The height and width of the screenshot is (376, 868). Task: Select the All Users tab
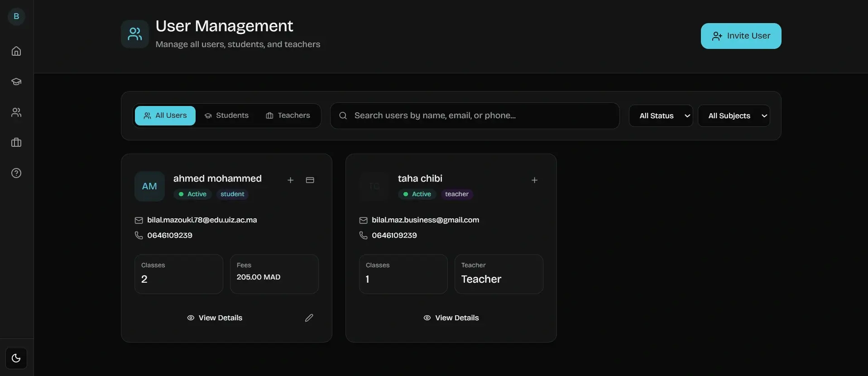165,116
